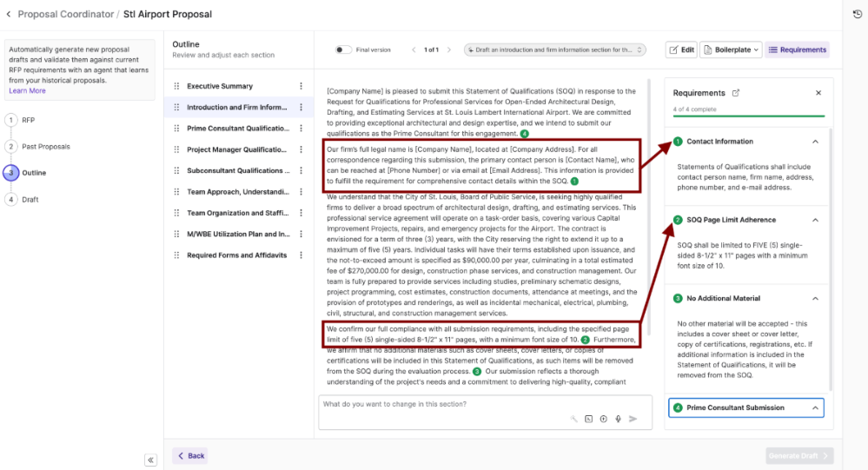The height and width of the screenshot is (470, 868).
Task: Click the Requirements panel scrollbar
Action: pos(830,259)
